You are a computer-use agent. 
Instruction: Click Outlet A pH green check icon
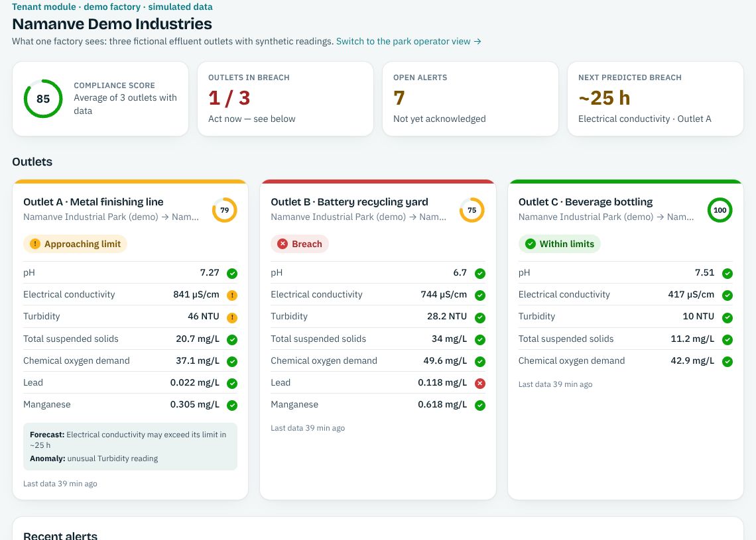[232, 274]
